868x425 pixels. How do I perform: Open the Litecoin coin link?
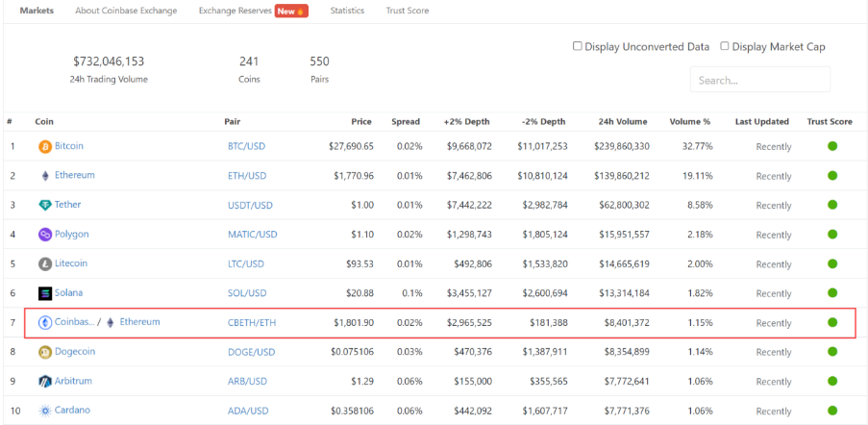71,263
